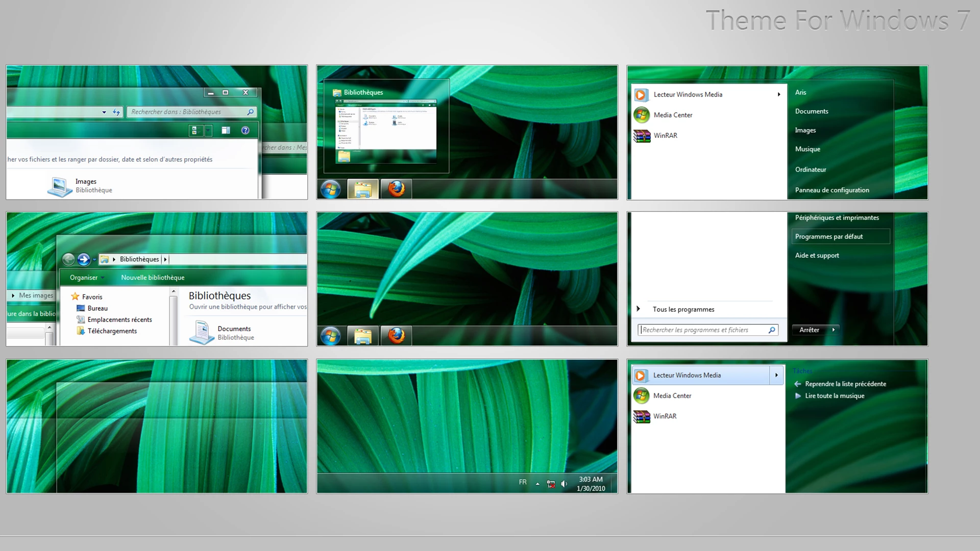
Task: Select Bureau in the Favoris tree
Action: (97, 308)
